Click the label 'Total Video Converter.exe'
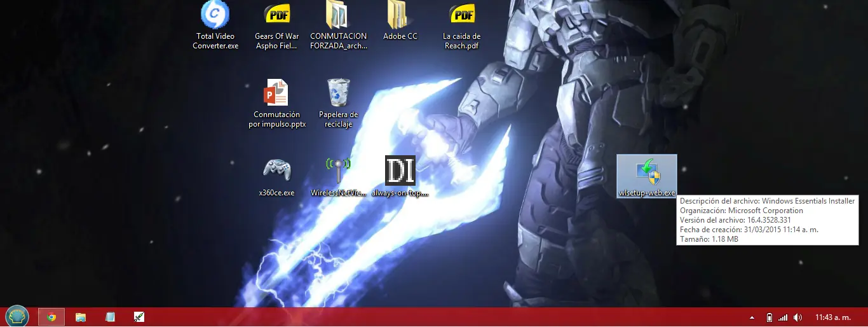 pos(215,41)
